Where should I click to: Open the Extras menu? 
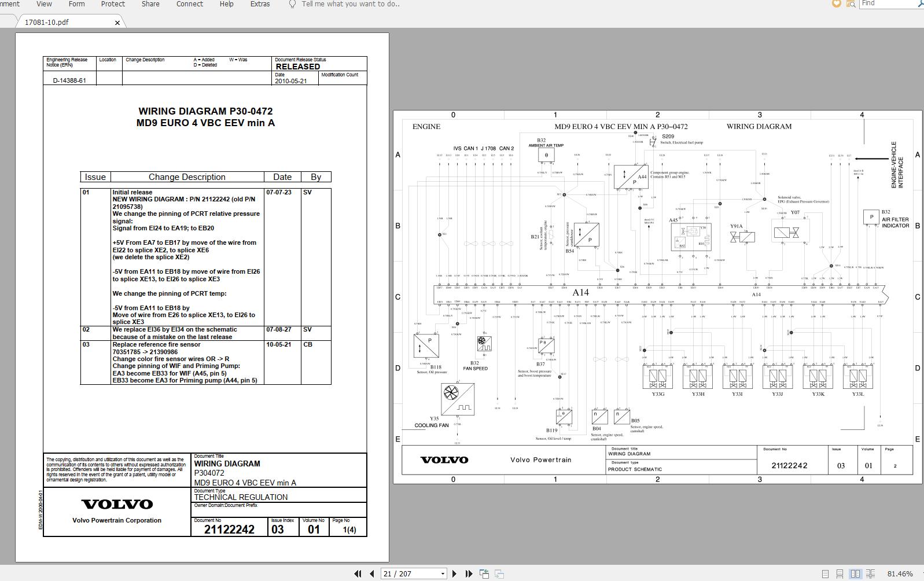coord(260,3)
